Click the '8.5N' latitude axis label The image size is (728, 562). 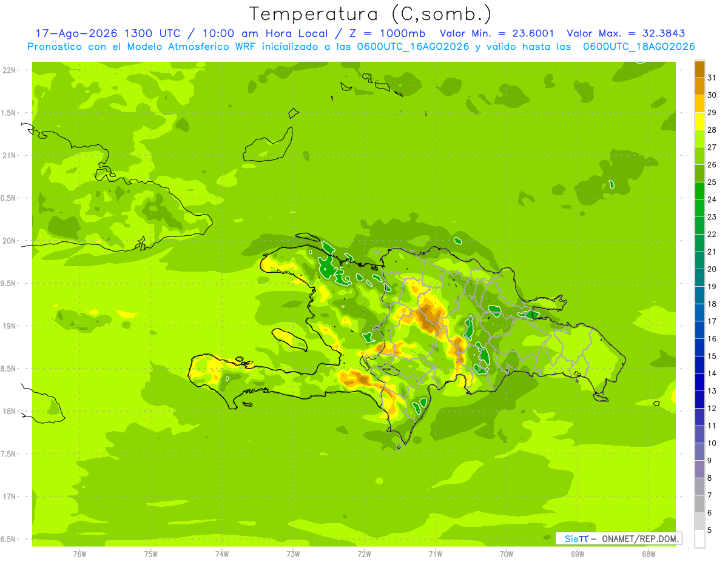9,369
